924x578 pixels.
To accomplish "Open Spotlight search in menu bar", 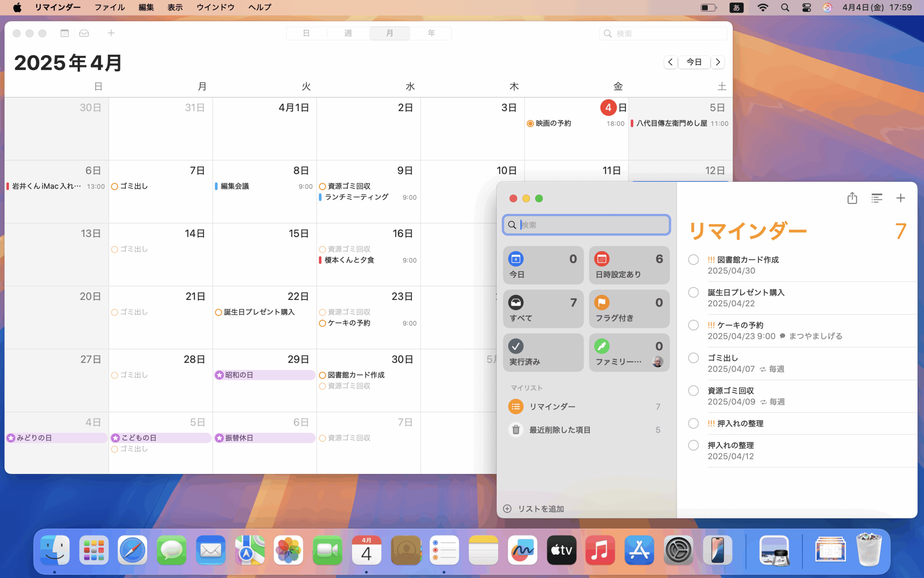I will (x=785, y=8).
